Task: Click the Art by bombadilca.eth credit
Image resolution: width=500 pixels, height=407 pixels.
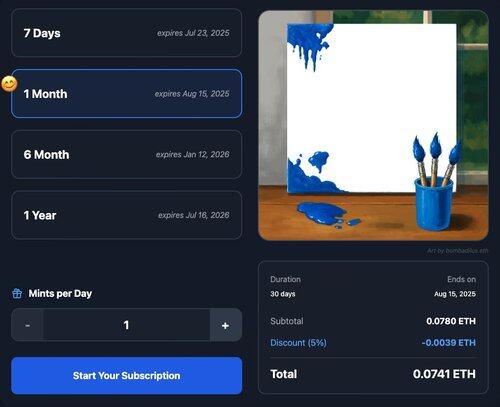Action: [x=458, y=251]
